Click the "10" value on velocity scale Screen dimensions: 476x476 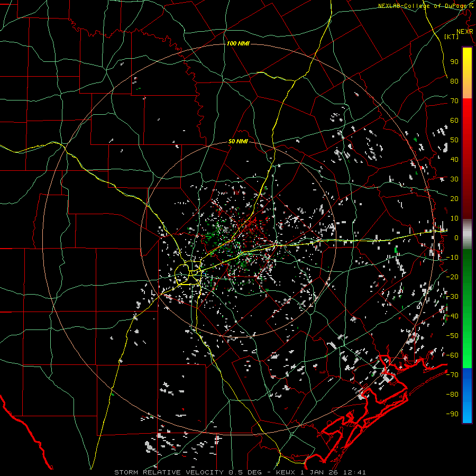[x=454, y=218]
